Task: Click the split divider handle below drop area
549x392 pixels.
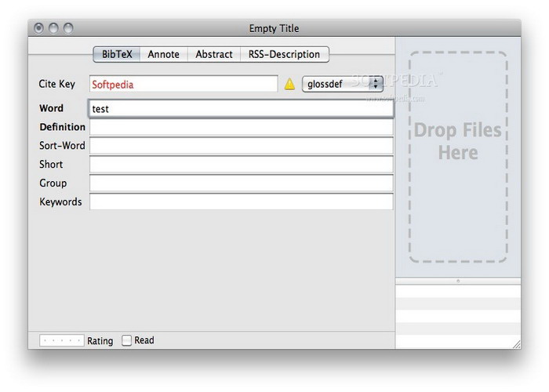Action: pyautogui.click(x=458, y=281)
